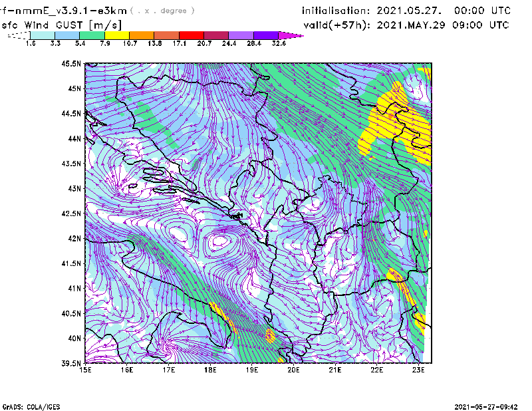Click the legend value 5.4
This screenshot has width=532, height=411.
coord(80,43)
